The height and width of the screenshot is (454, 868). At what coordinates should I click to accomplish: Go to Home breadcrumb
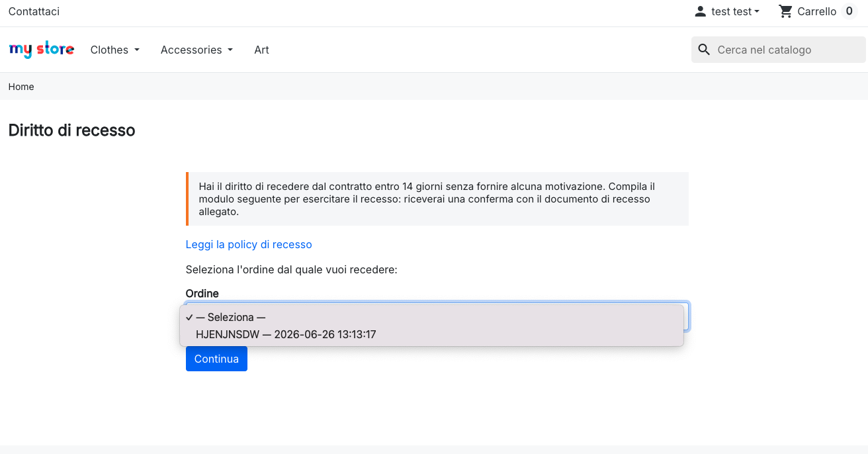pos(21,87)
